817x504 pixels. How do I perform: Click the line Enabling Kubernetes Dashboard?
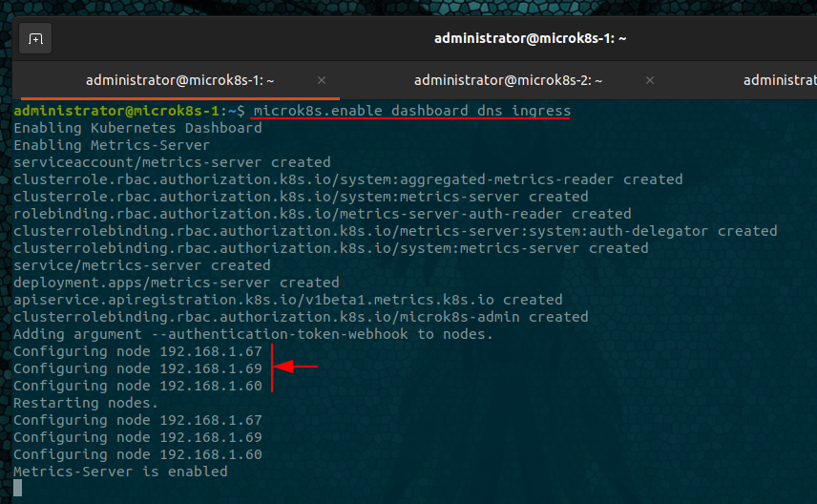[x=137, y=128]
